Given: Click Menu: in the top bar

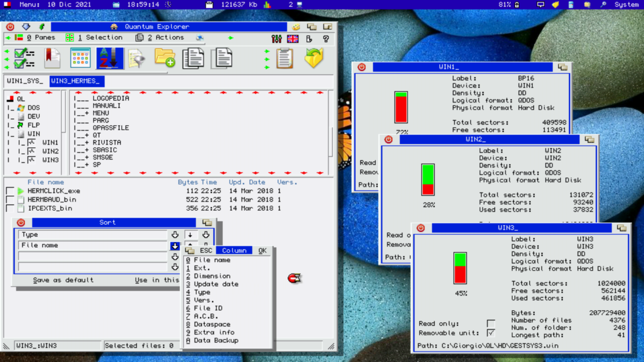Looking at the screenshot, I should [30, 5].
